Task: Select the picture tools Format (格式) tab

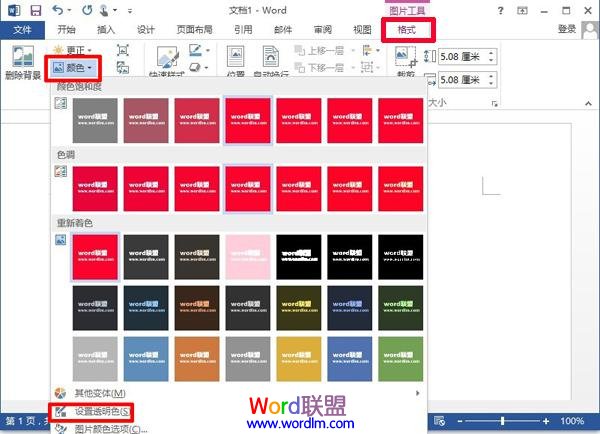Action: (407, 30)
